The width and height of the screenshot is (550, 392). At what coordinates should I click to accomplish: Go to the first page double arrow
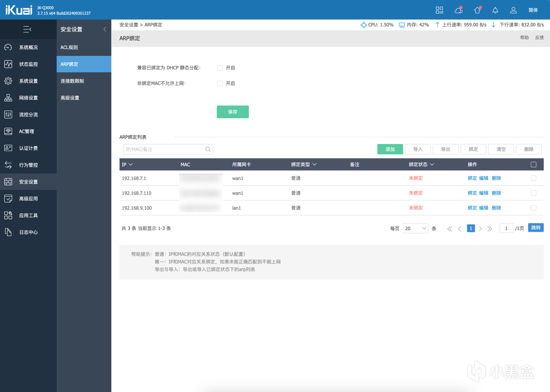pyautogui.click(x=450, y=229)
